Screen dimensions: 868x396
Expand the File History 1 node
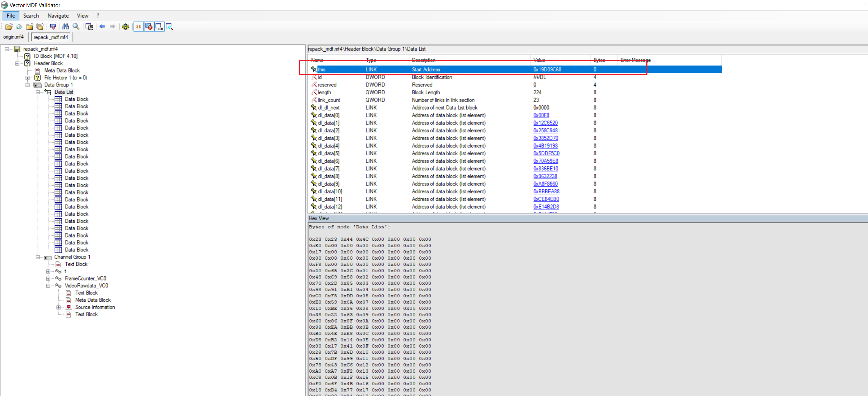pos(28,77)
